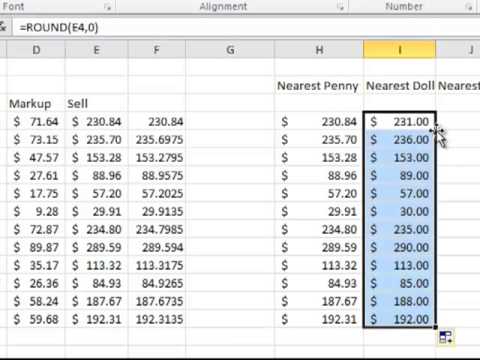Select column F cell 153.2795
This screenshot has width=480, height=360.
pyautogui.click(x=156, y=158)
